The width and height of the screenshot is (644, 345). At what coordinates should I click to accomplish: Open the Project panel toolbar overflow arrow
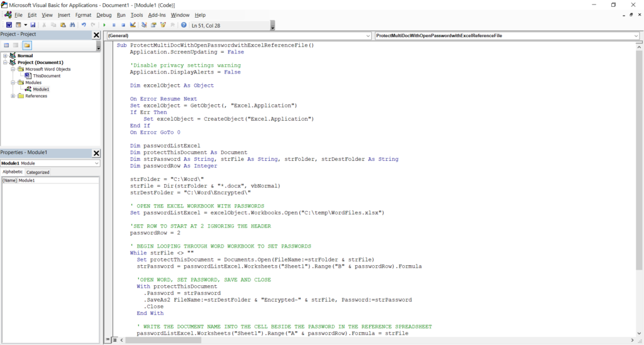[x=99, y=47]
